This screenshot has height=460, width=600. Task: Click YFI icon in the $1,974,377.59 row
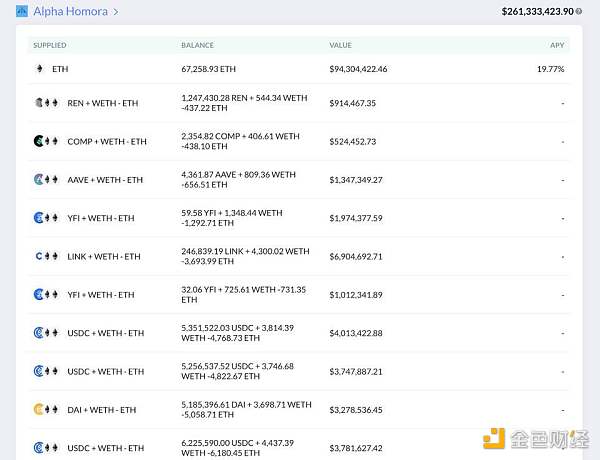41,218
